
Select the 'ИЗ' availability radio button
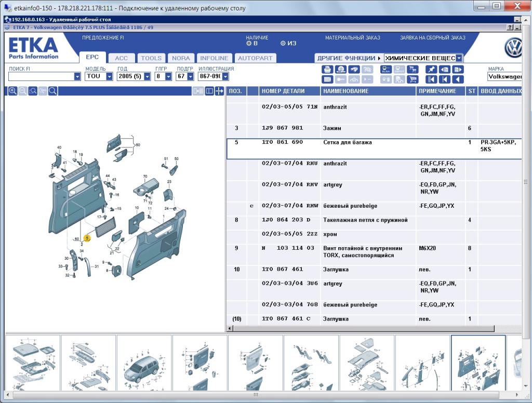click(283, 44)
